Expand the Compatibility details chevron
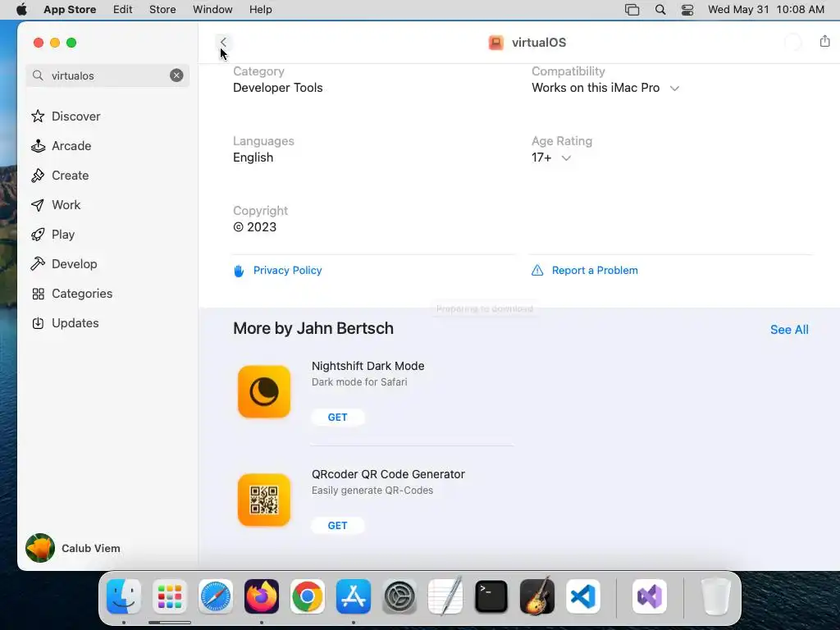Viewport: 840px width, 630px height. coord(674,89)
